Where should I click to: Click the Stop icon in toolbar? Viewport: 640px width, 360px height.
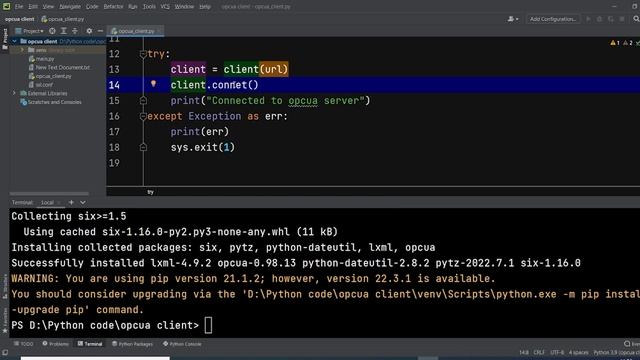click(x=622, y=19)
